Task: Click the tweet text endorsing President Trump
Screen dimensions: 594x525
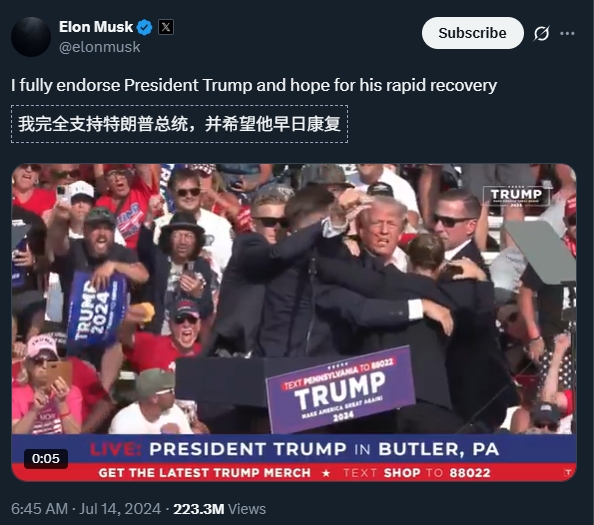Action: (254, 85)
